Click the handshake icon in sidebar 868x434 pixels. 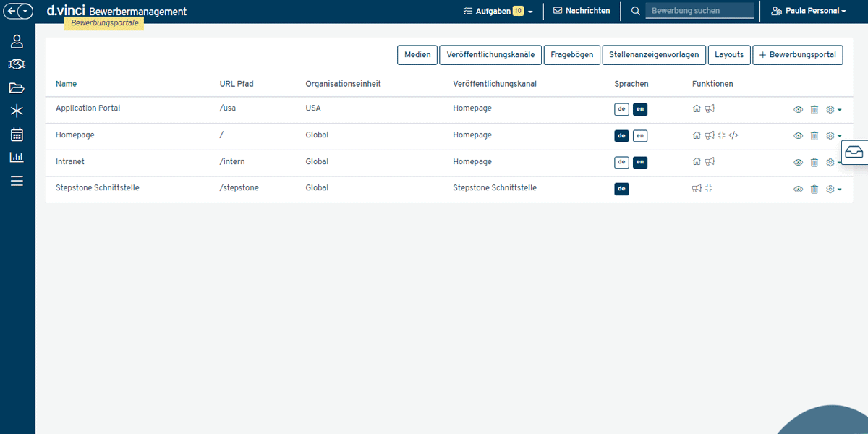(x=17, y=65)
